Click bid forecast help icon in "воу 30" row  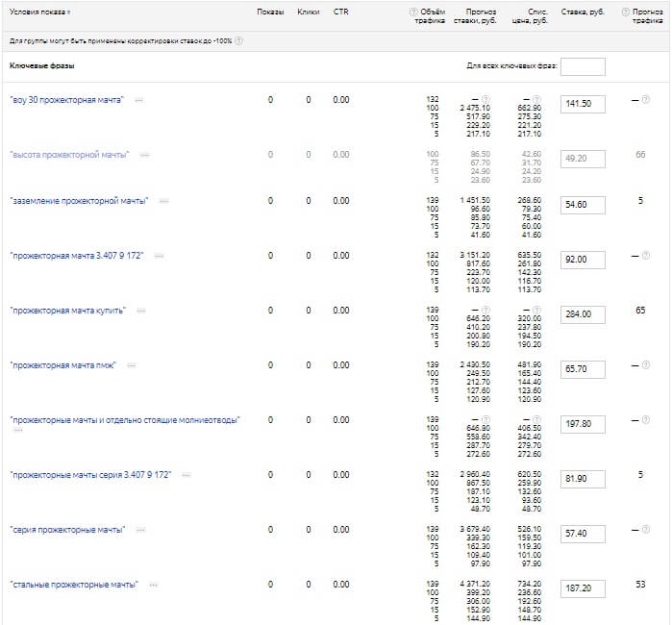485,99
